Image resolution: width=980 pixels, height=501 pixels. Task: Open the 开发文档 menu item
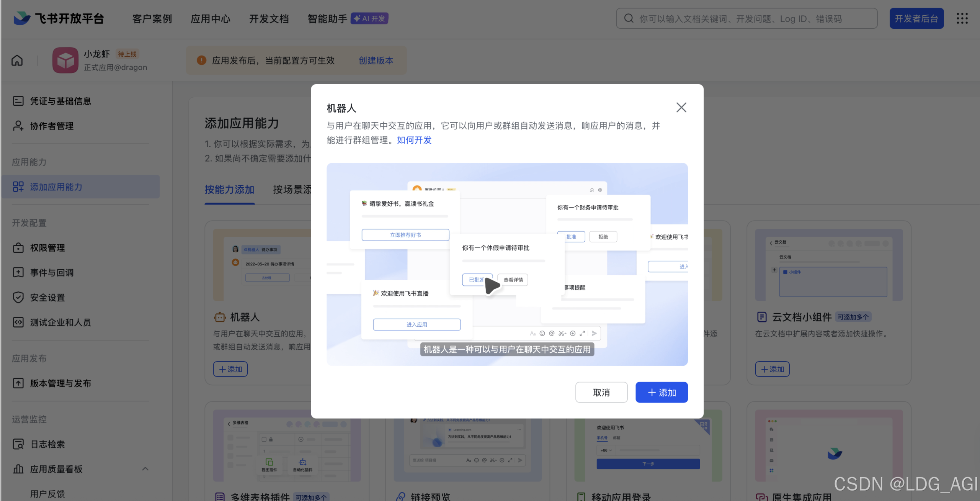pyautogui.click(x=269, y=18)
